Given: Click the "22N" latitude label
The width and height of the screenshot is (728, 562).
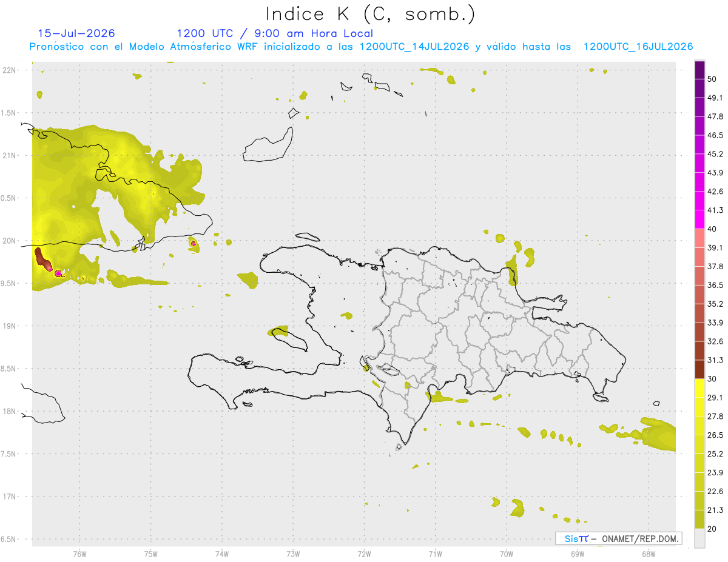Looking at the screenshot, I should 9,70.
